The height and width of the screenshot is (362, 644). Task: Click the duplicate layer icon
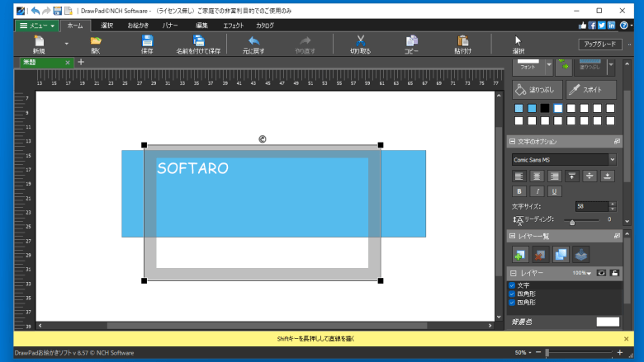click(x=561, y=255)
